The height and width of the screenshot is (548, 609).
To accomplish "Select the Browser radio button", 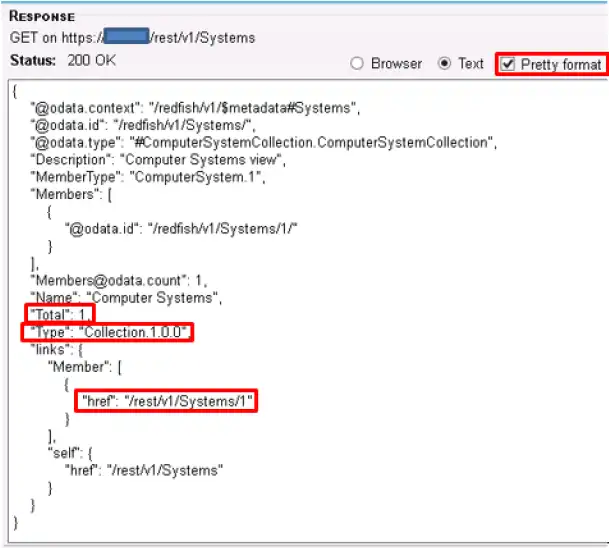I will (x=357, y=63).
